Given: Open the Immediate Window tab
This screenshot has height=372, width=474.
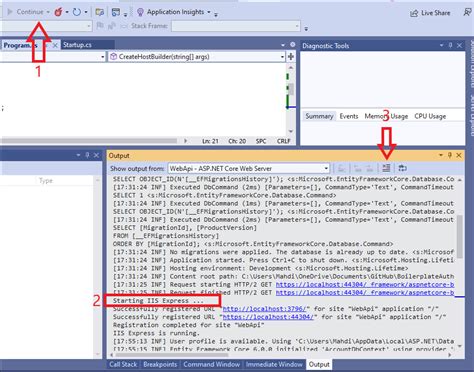Looking at the screenshot, I should click(x=274, y=364).
